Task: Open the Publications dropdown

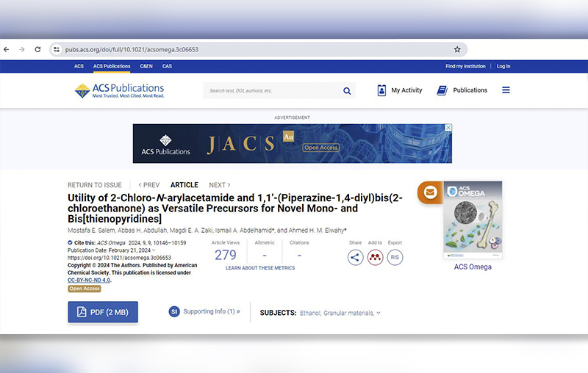Action: coord(462,90)
